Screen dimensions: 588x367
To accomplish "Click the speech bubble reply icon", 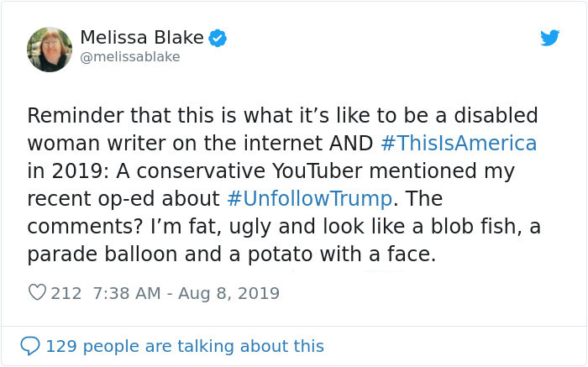I will [29, 346].
